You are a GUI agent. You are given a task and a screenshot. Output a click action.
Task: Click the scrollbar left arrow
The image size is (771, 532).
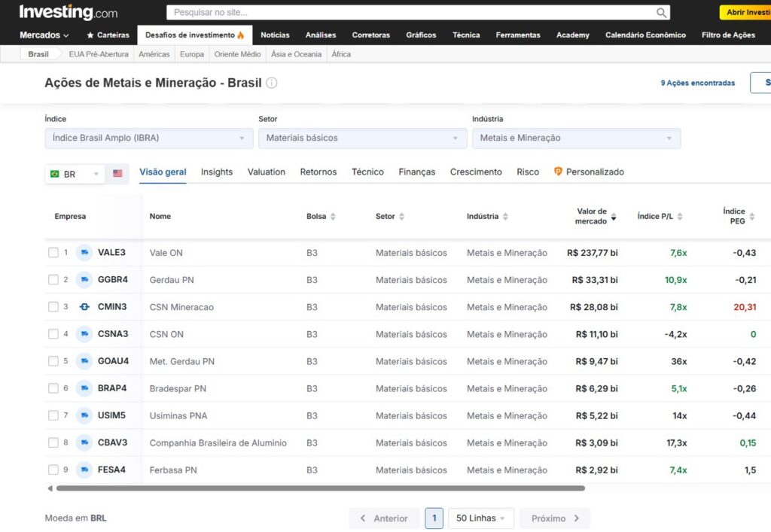tap(50, 488)
